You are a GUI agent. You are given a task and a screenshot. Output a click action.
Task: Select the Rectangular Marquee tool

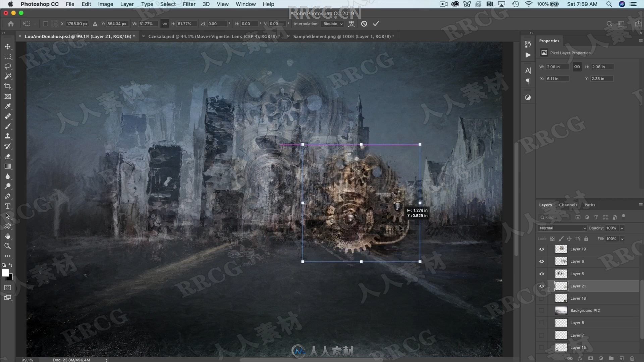[x=8, y=56]
